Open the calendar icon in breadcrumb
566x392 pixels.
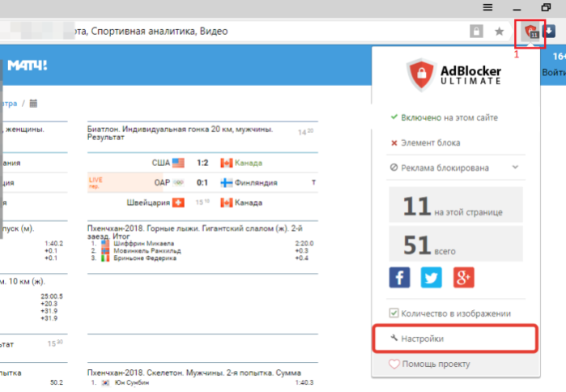pos(33,104)
